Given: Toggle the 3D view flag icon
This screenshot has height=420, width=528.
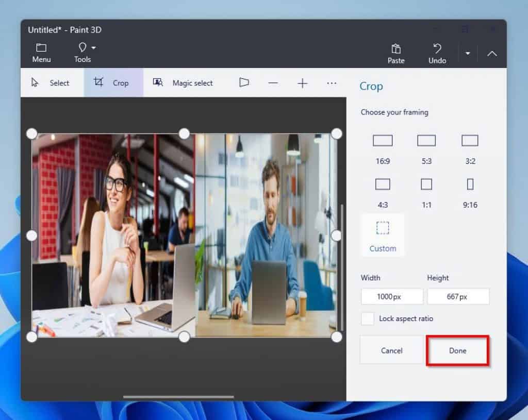Looking at the screenshot, I should pyautogui.click(x=244, y=82).
